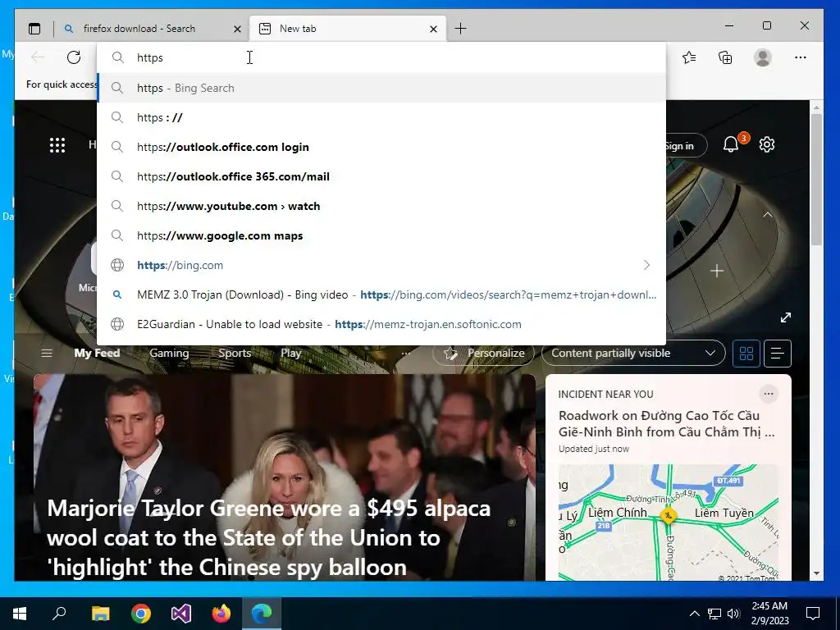The height and width of the screenshot is (630, 840).
Task: Select the Sports feed tab
Action: [x=235, y=353]
